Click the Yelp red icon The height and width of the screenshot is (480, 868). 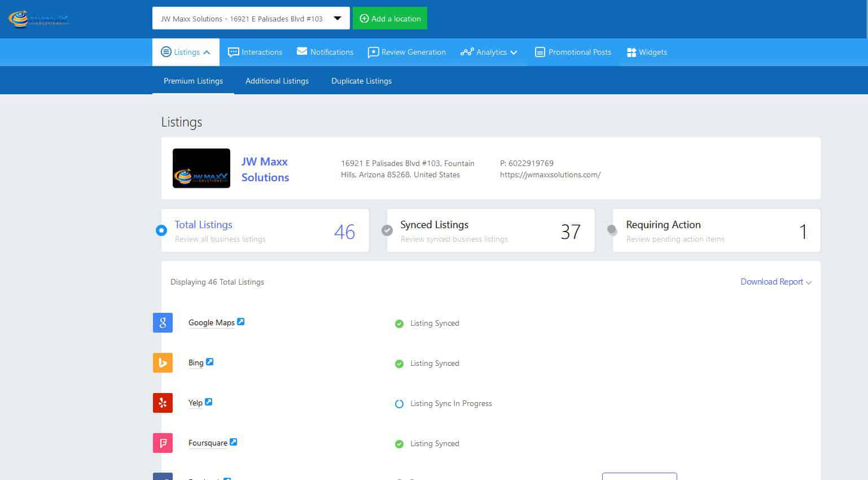(x=163, y=403)
